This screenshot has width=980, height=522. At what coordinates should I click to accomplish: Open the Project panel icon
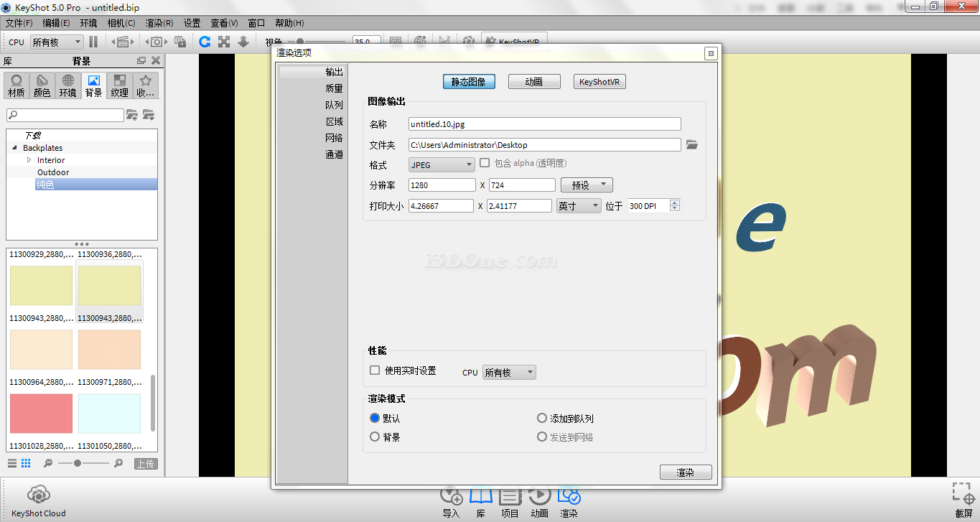pos(510,497)
